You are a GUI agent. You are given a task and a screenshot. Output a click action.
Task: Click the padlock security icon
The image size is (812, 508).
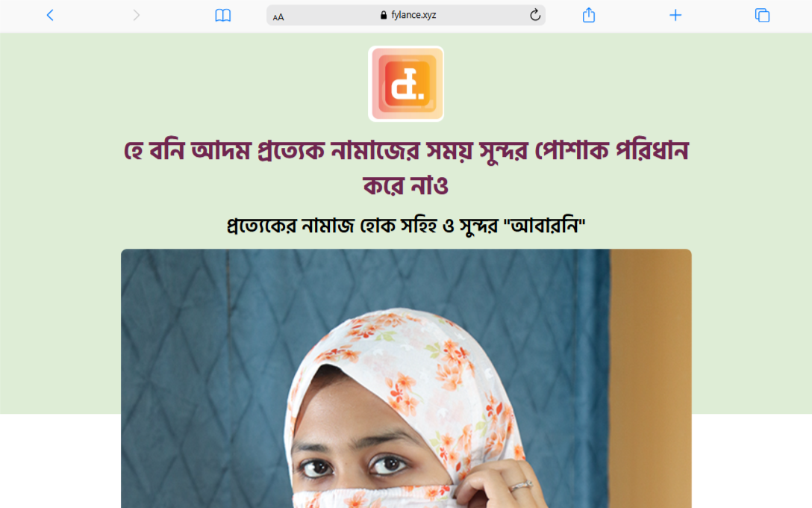(x=383, y=15)
